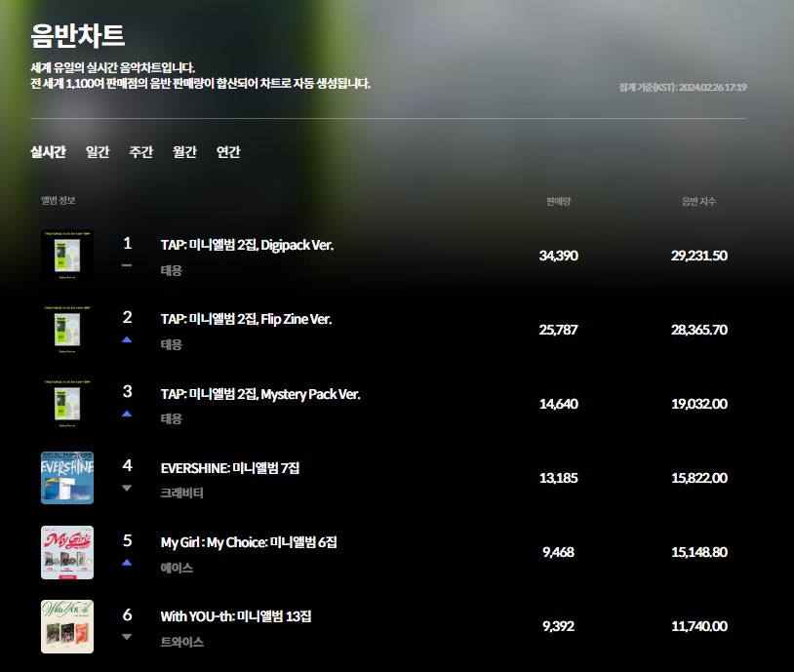Click album index 19,032.00
Screen dimensions: 794x672
click(699, 404)
